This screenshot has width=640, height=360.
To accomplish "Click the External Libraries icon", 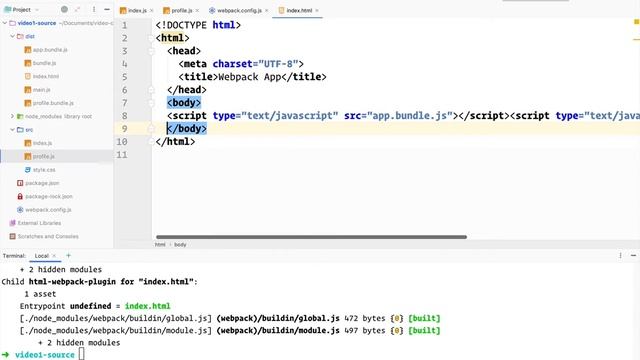I will [x=13, y=223].
